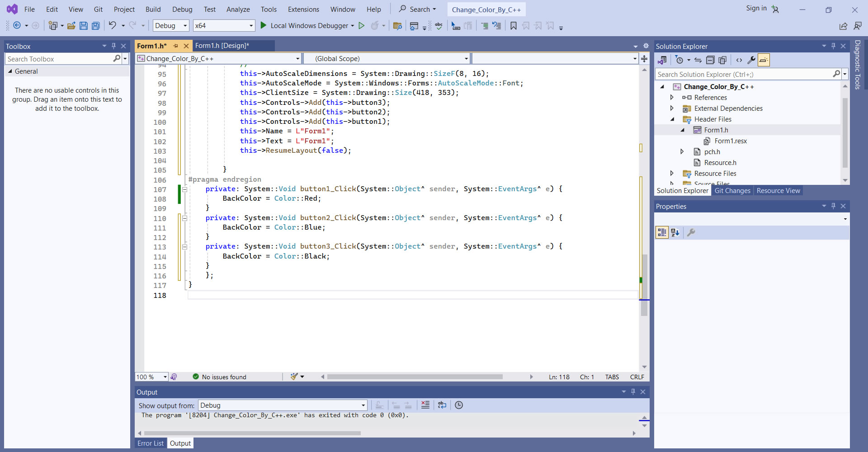Click Clear All icon in Output panel
Screen dimensions: 868x452
(x=425, y=405)
